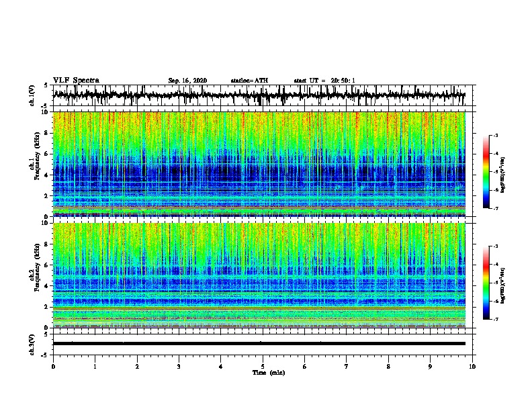The image size is (532, 411).
Task: Click the "8" tick on the Time axis
Action: point(388,367)
